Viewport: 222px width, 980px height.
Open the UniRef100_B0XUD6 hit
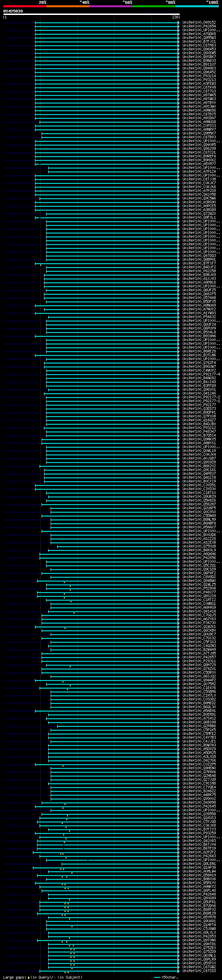click(x=199, y=535)
